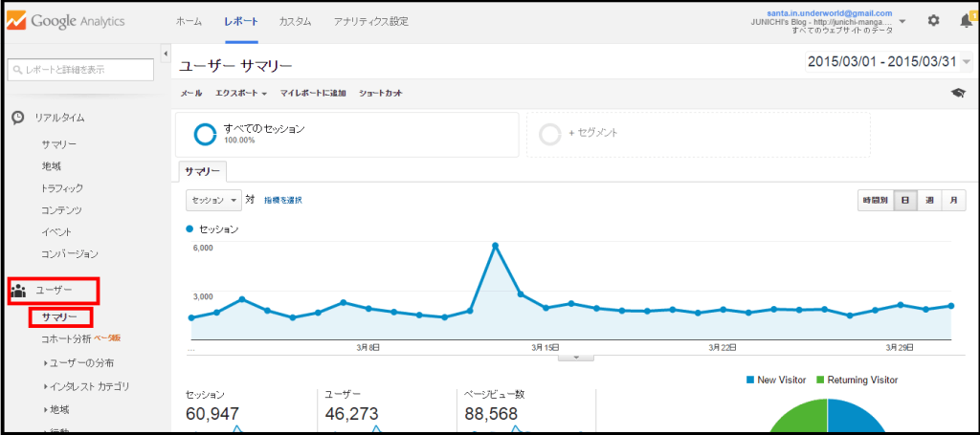Click the 3月 22日 axis label
This screenshot has width=980, height=435.
click(x=722, y=347)
